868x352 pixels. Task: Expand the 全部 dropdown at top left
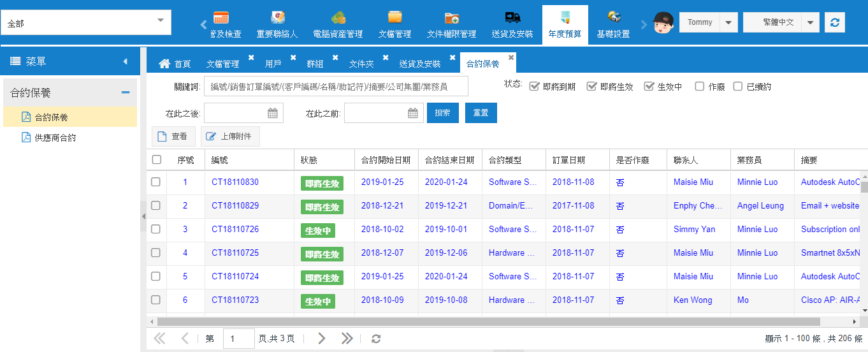click(160, 20)
